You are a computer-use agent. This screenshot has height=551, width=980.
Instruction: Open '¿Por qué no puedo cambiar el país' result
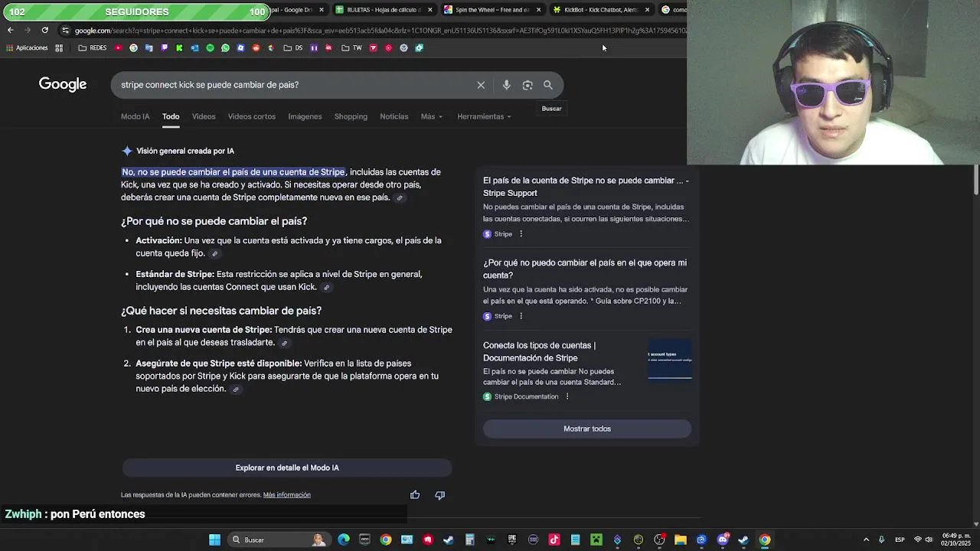click(585, 269)
